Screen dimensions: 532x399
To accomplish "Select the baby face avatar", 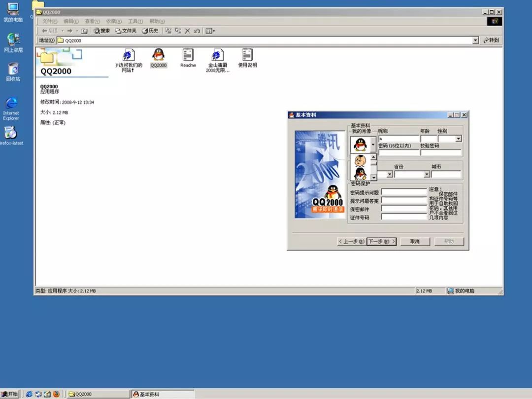I will pyautogui.click(x=360, y=160).
